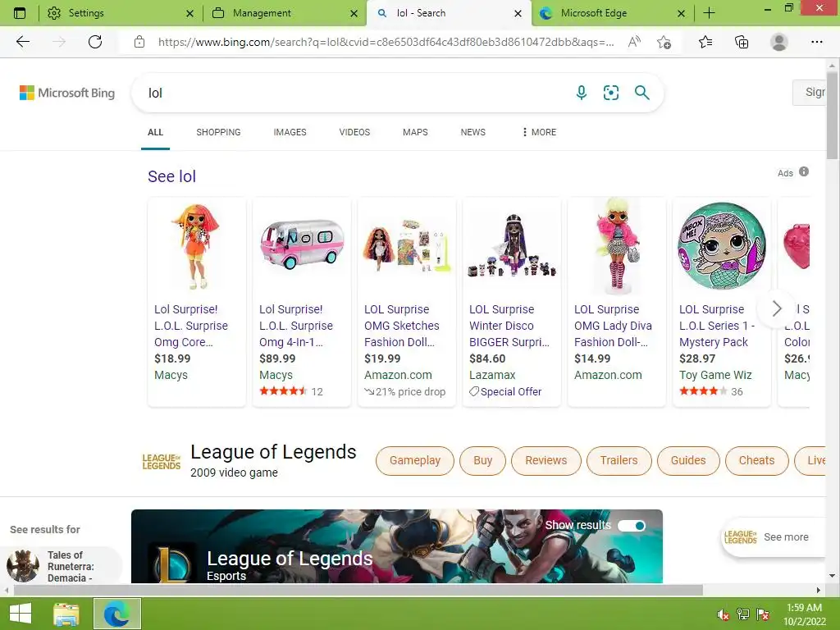Refresh the current page
This screenshot has height=630, width=840.
[x=95, y=42]
